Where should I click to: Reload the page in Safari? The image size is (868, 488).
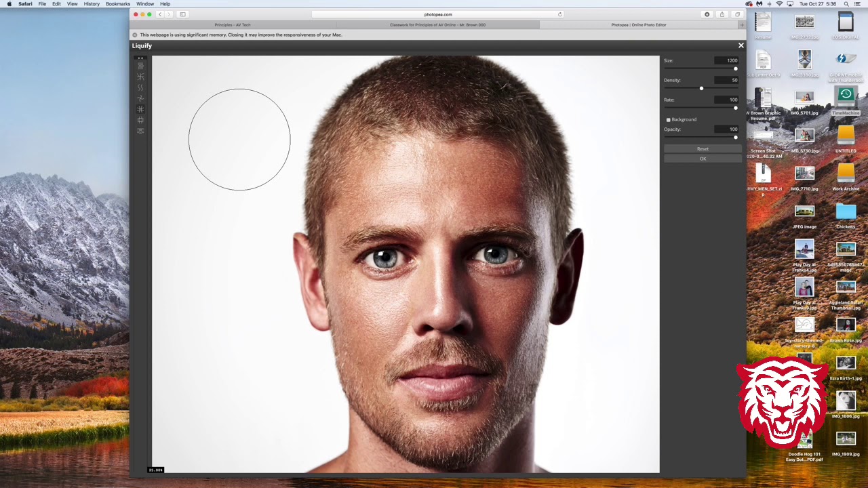tap(559, 14)
